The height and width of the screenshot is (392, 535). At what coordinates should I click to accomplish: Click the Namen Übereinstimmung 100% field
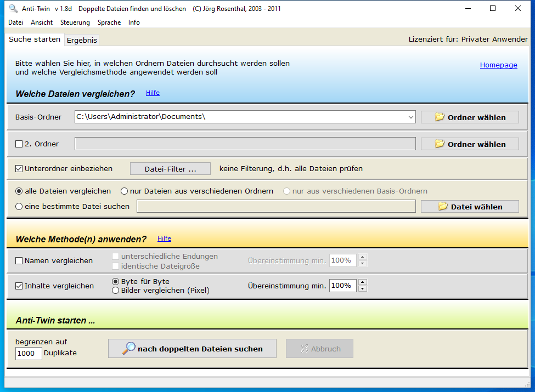[x=342, y=260]
